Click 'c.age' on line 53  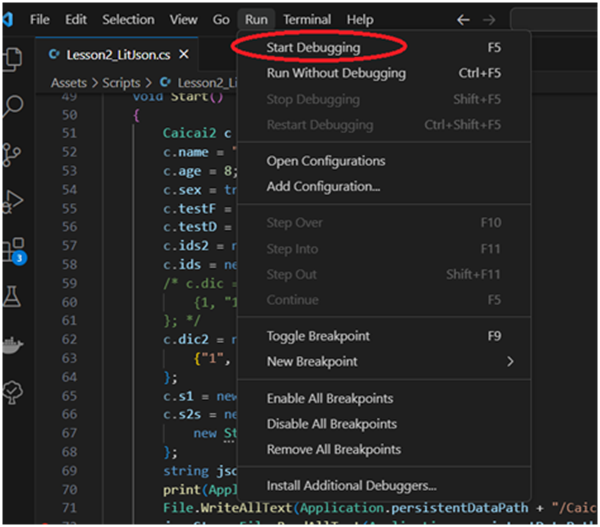tap(182, 171)
